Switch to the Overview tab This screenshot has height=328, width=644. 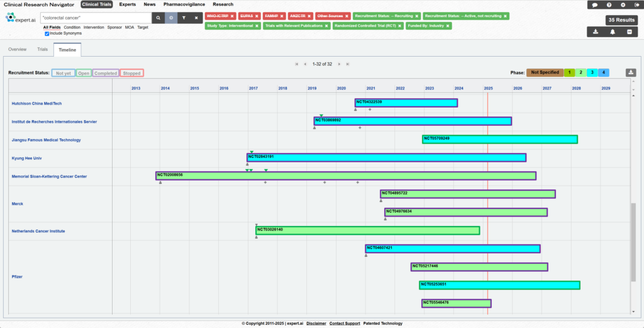(18, 49)
